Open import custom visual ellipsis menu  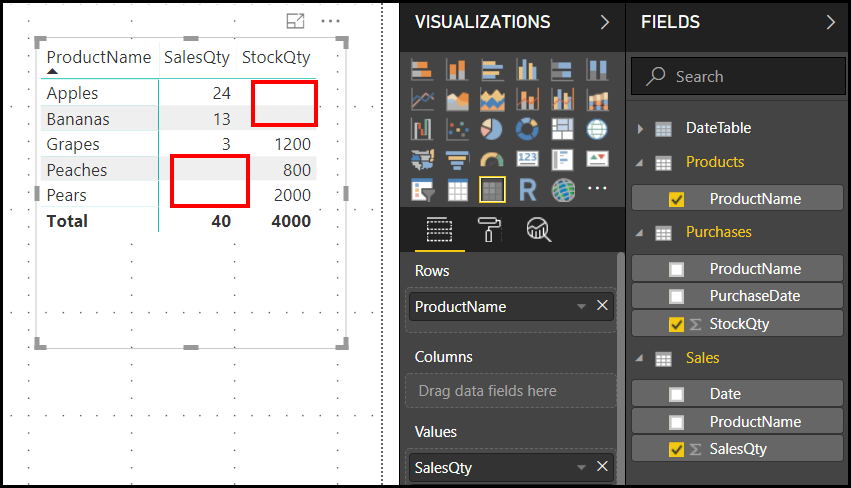coord(597,188)
